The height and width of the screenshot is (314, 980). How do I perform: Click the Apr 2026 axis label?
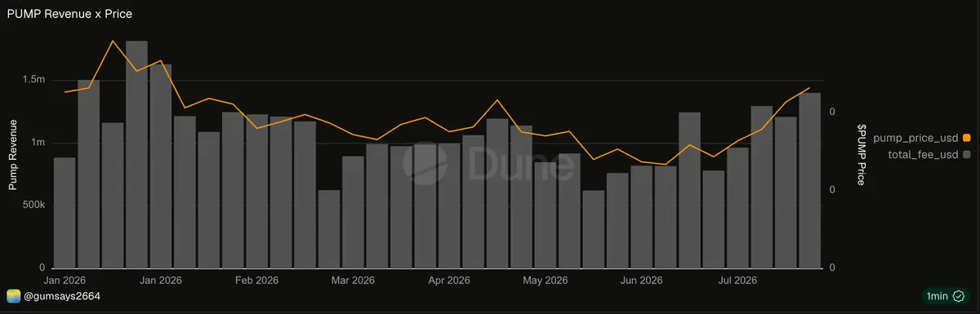pyautogui.click(x=448, y=280)
